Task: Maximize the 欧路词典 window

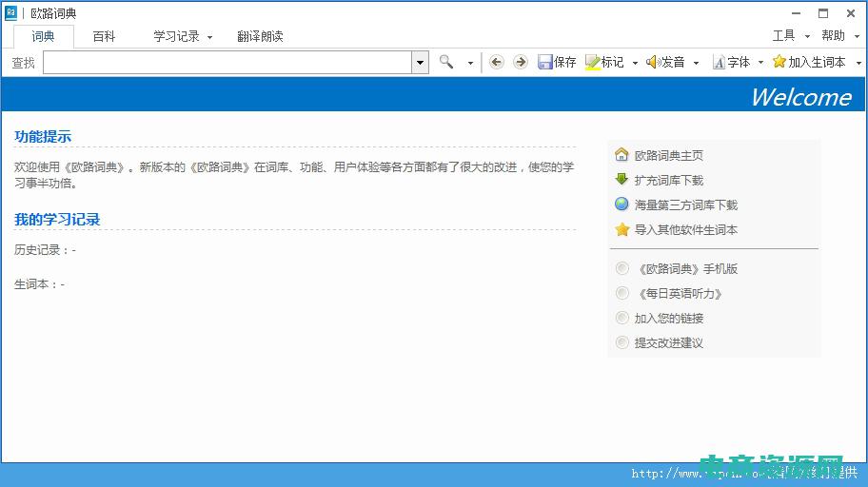Action: pos(823,13)
